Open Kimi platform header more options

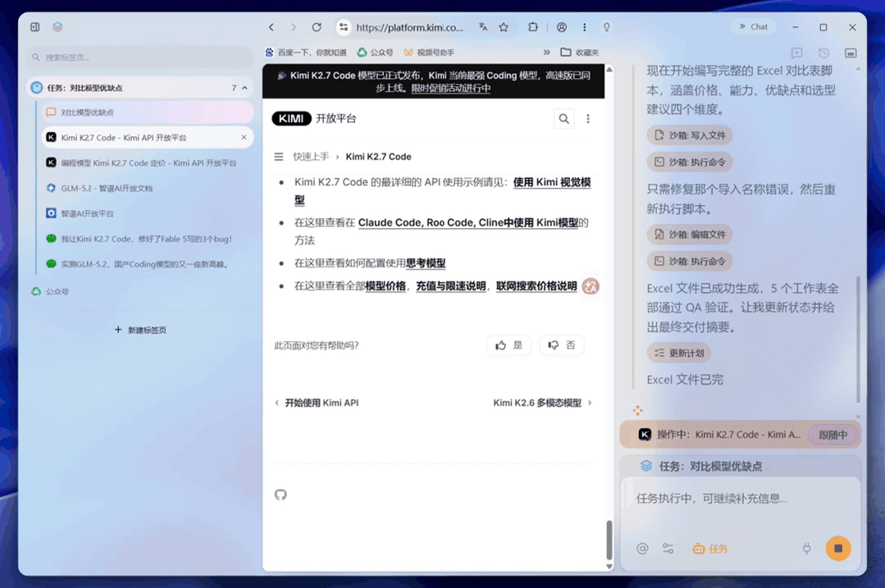[x=588, y=119]
